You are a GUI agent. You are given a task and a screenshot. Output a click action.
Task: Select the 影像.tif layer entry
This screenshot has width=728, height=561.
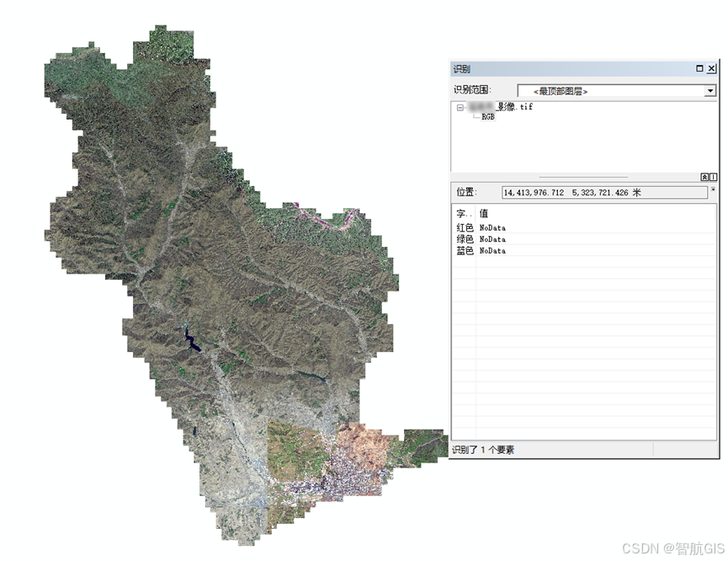pos(501,107)
